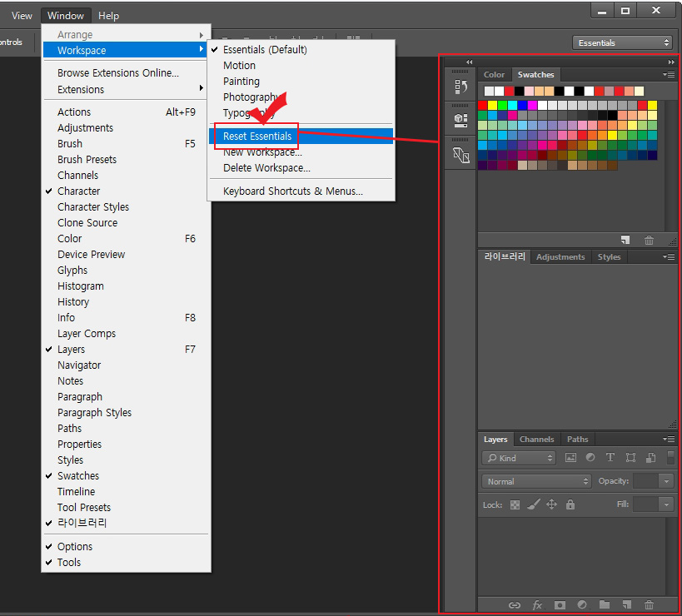Open the collapsed Properties panel cube icon

click(460, 121)
